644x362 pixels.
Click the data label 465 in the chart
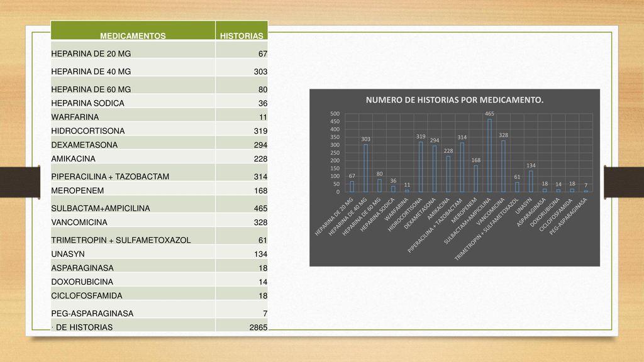489,114
